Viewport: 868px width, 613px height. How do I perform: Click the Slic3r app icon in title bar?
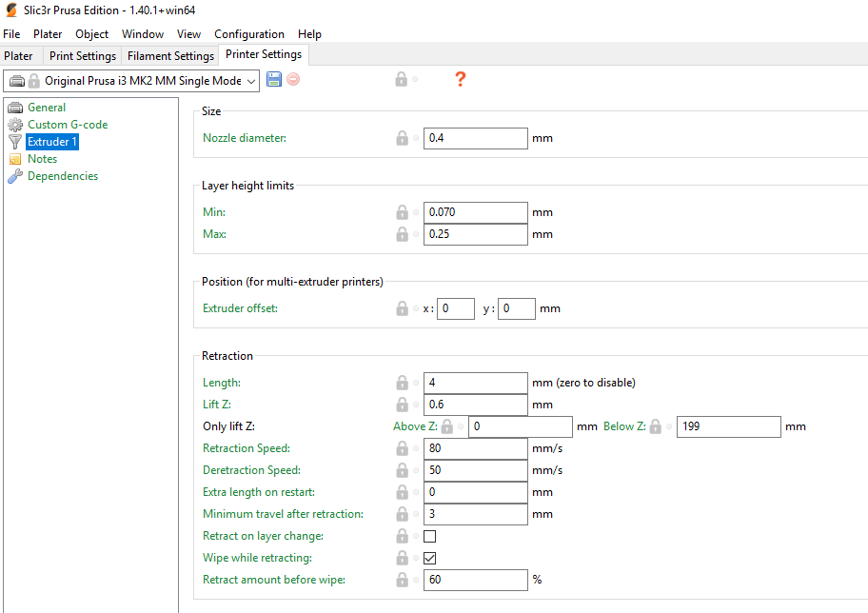click(11, 10)
